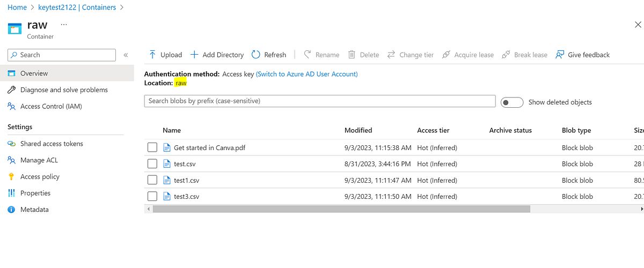Collapse the sidebar with the double chevron

pos(126,55)
